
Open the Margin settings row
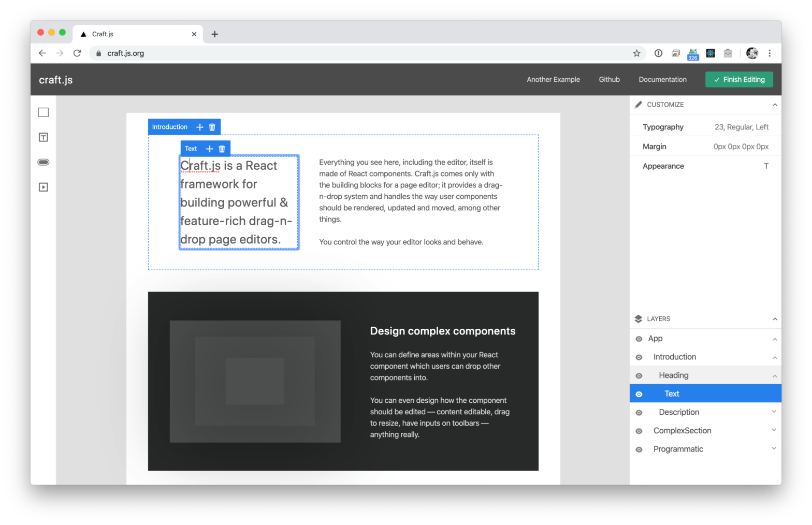pos(705,147)
